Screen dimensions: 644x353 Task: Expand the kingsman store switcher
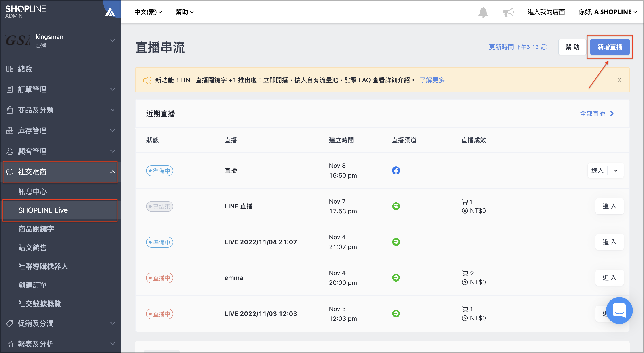click(113, 40)
